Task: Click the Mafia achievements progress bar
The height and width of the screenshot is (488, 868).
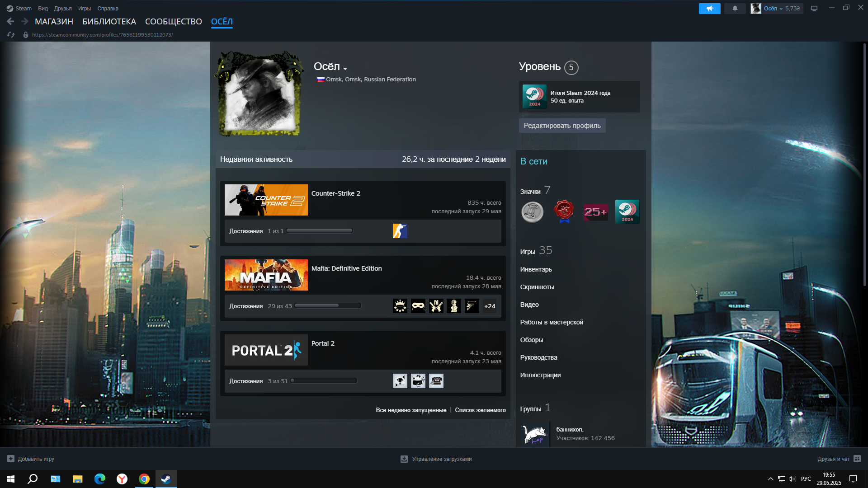Action: 328,306
